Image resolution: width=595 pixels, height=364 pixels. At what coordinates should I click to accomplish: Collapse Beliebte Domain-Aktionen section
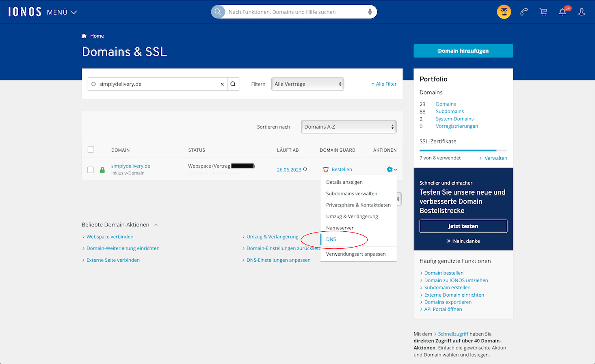click(x=120, y=224)
